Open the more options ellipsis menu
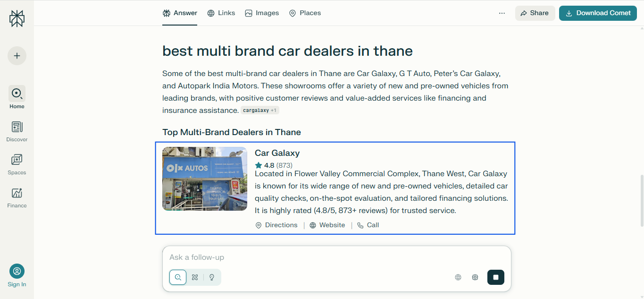 502,13
